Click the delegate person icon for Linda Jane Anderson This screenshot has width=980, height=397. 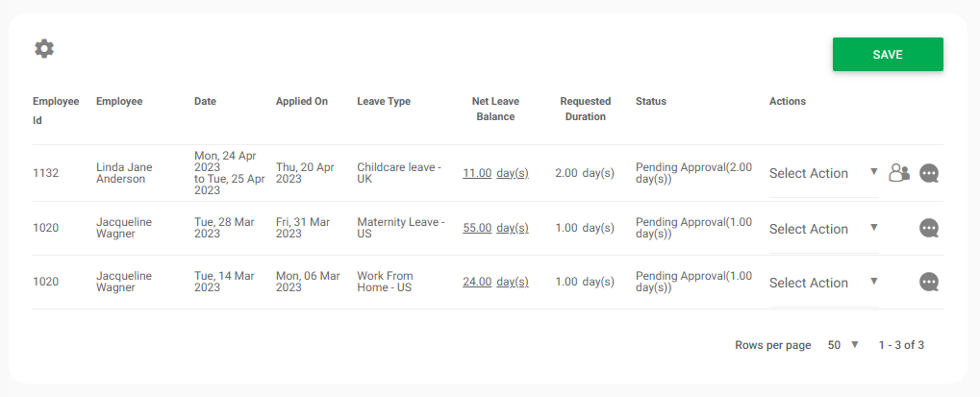pos(899,173)
